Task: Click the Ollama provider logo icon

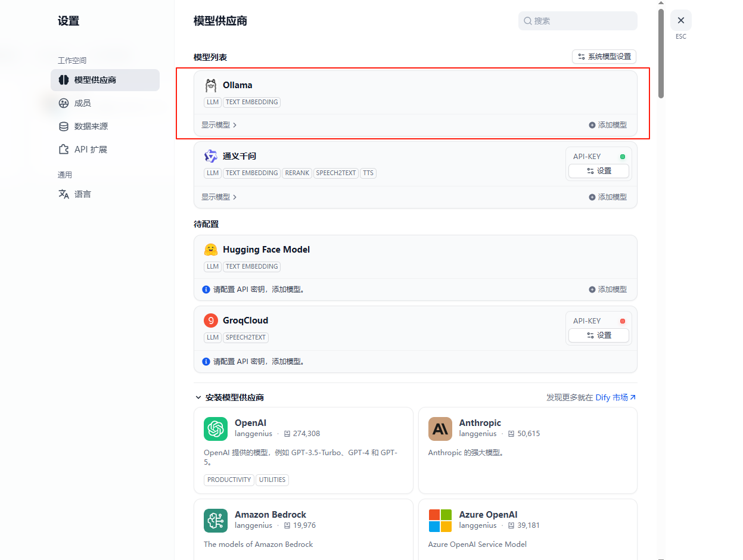Action: 211,85
